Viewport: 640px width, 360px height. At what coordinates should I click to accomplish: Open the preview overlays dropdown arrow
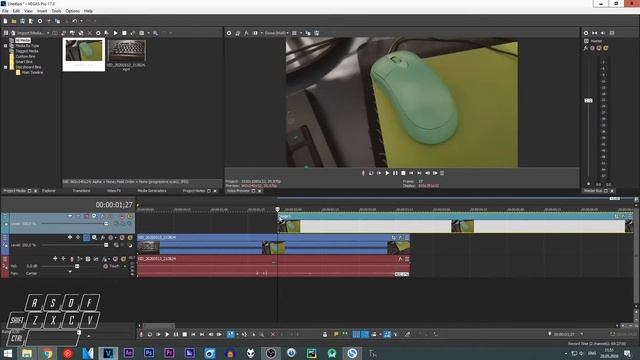click(301, 33)
